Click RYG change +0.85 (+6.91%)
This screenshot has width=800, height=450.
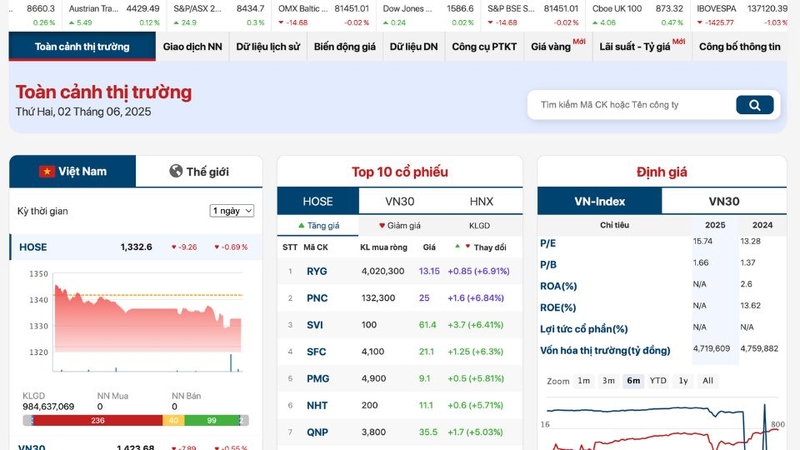[478, 271]
